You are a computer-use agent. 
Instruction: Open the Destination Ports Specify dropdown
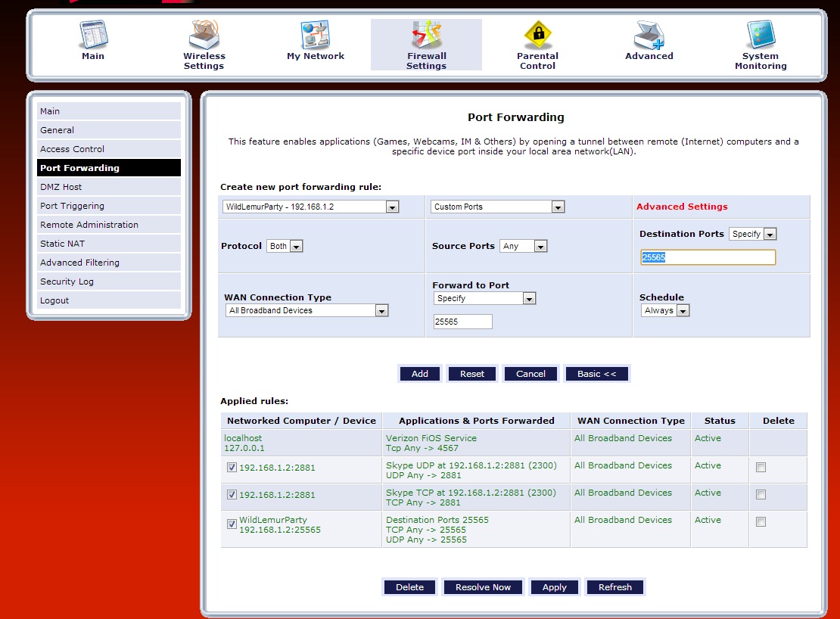[x=753, y=234]
